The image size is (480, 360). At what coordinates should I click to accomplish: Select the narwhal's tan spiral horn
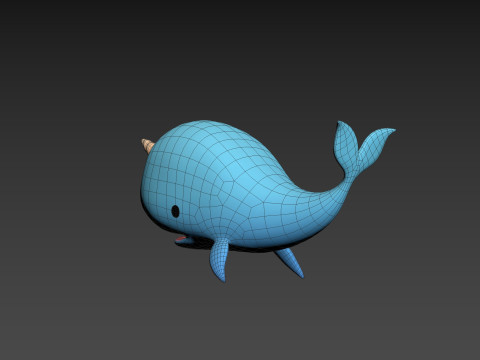[148, 146]
